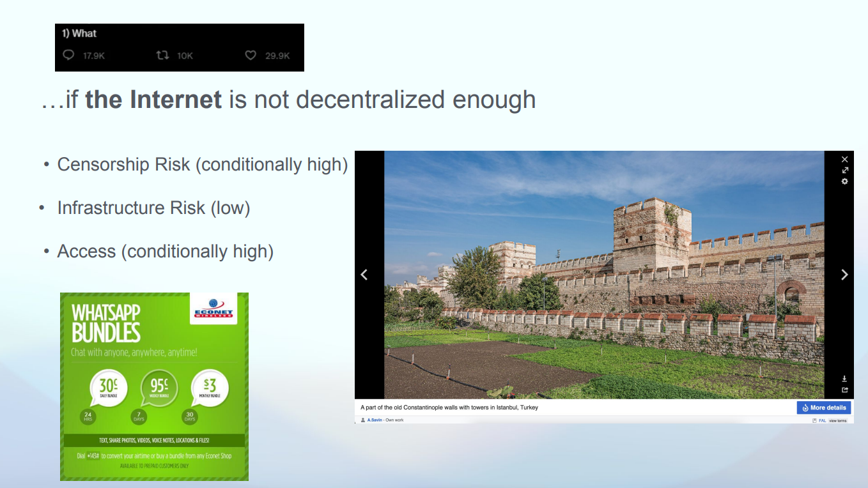Click the view terms button
The image size is (868, 488).
pyautogui.click(x=838, y=420)
